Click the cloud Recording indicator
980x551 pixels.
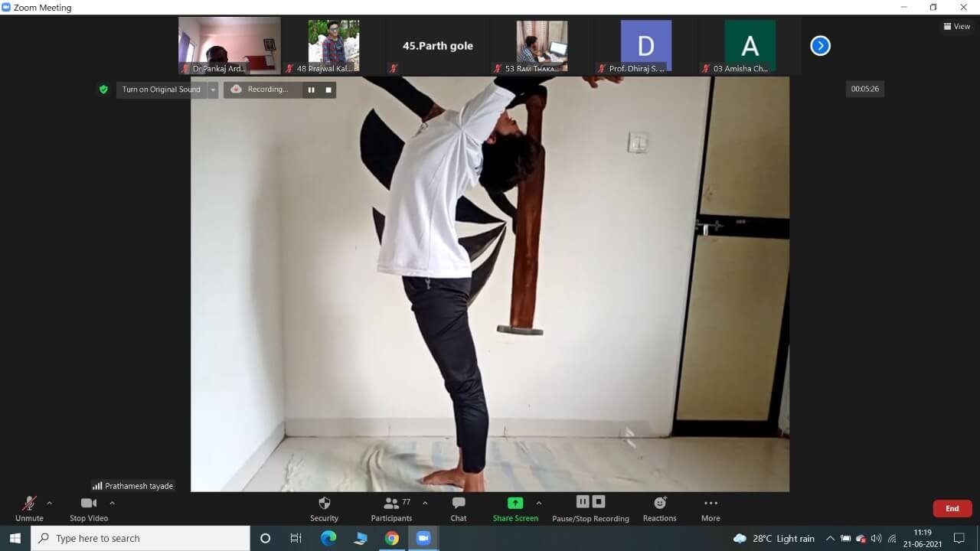[260, 90]
